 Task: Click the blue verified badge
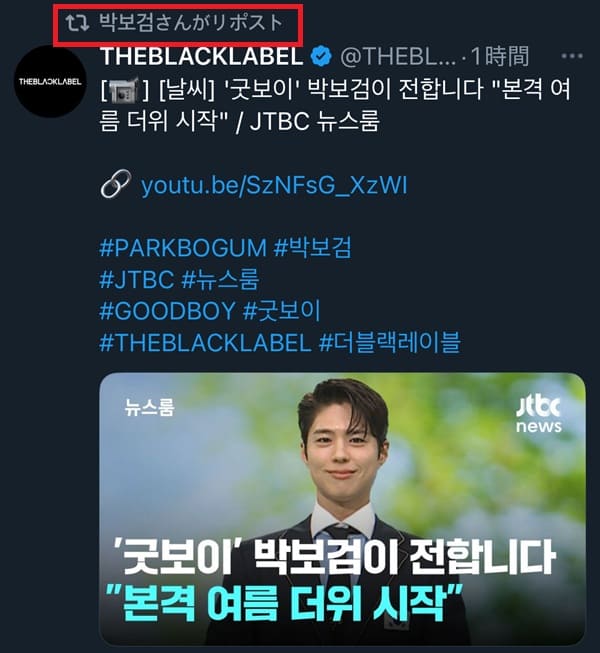point(321,57)
